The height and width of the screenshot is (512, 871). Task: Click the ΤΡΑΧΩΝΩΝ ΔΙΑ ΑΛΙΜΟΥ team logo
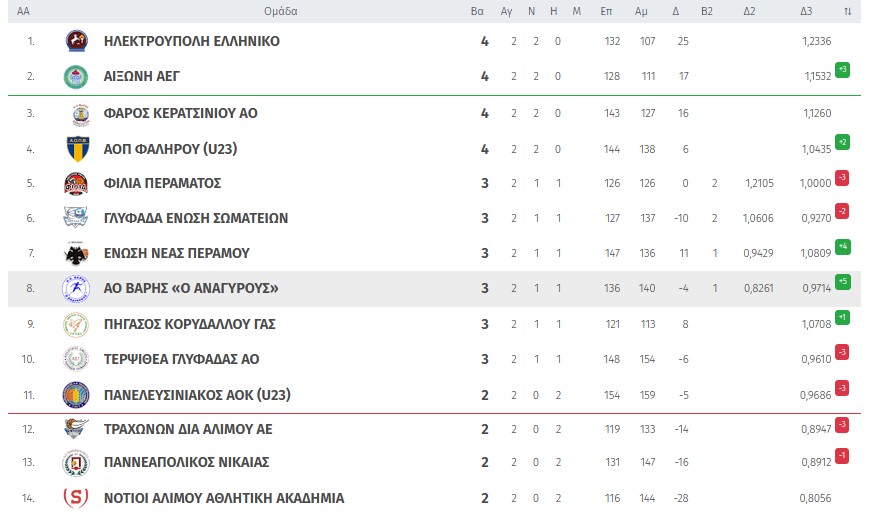coord(76,429)
